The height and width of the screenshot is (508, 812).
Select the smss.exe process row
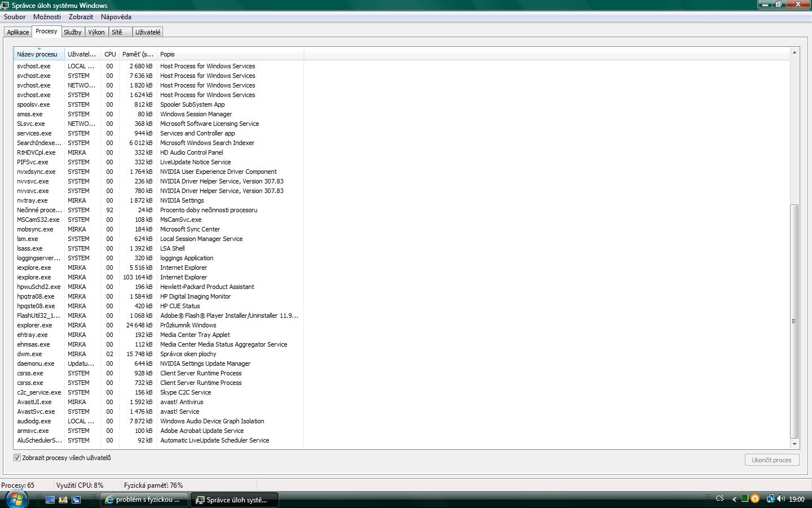(158, 114)
